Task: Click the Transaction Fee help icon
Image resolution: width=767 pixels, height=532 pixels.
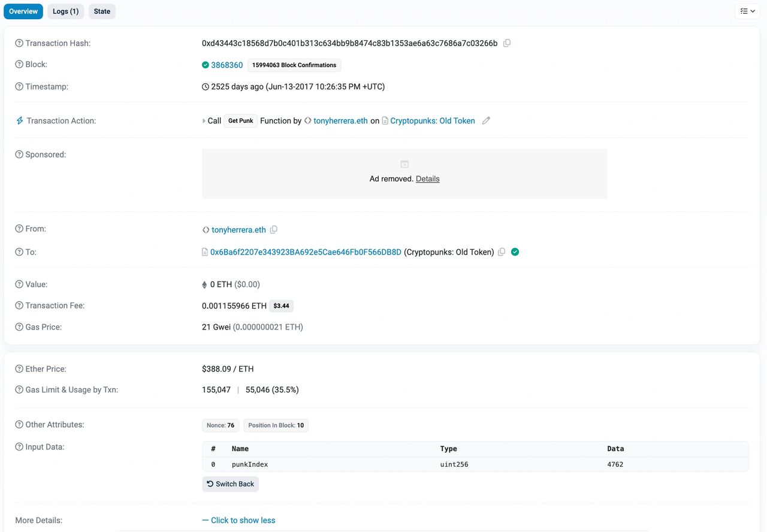Action: [19, 306]
